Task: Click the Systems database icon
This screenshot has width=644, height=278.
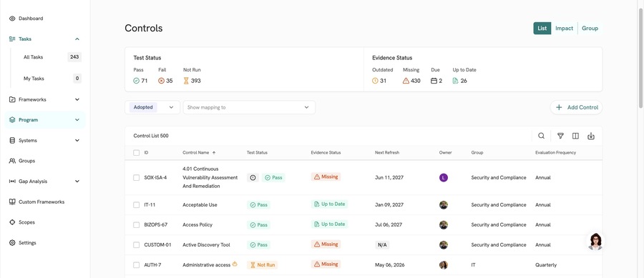Action: (12, 141)
